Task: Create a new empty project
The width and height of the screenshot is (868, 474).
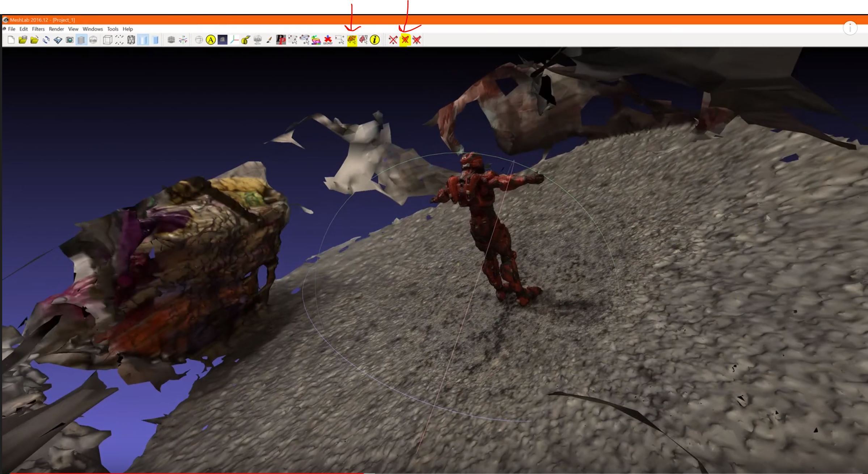Action: tap(11, 40)
